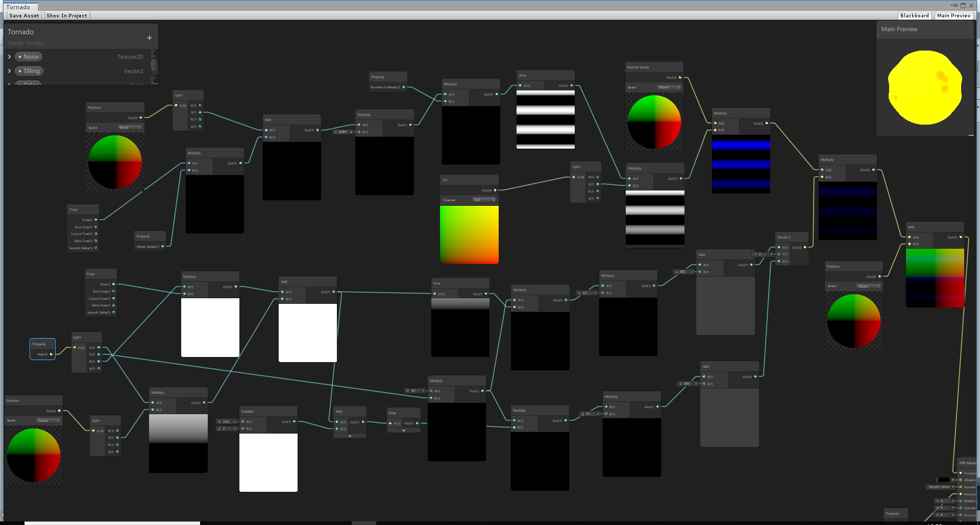The height and width of the screenshot is (525, 980).
Task: Click the X 6.2831 input field
Action: point(343,132)
